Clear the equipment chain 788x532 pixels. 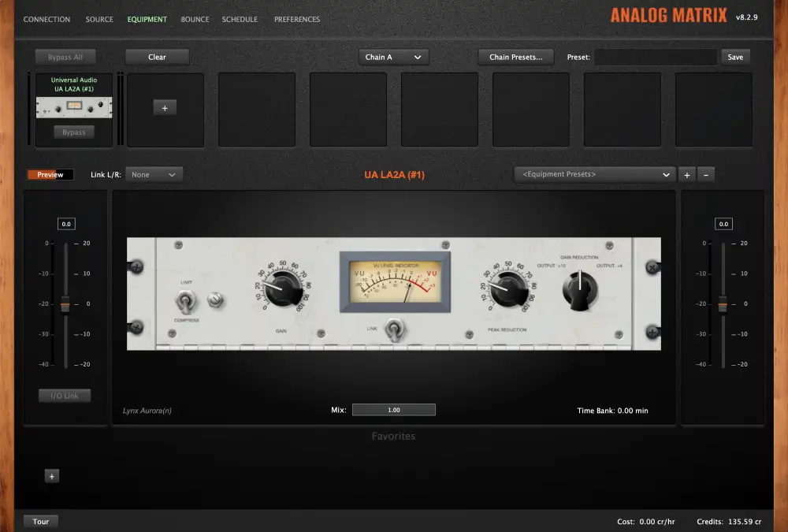157,57
